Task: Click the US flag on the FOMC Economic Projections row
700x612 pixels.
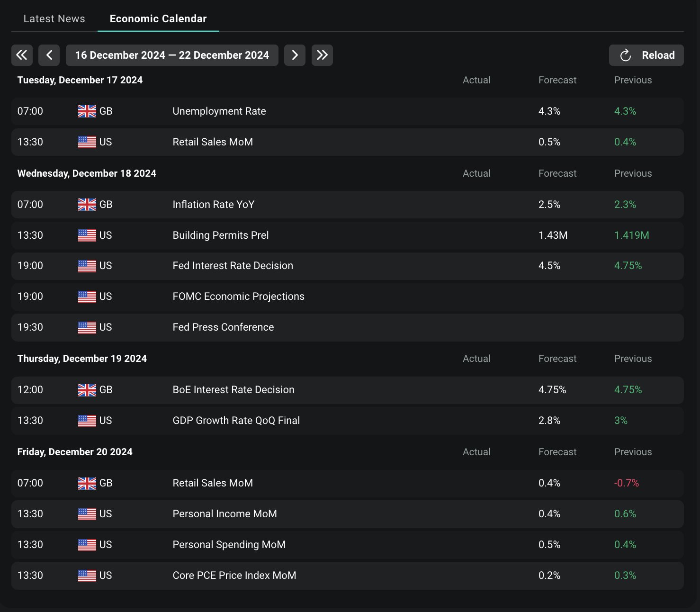Action: (x=87, y=297)
